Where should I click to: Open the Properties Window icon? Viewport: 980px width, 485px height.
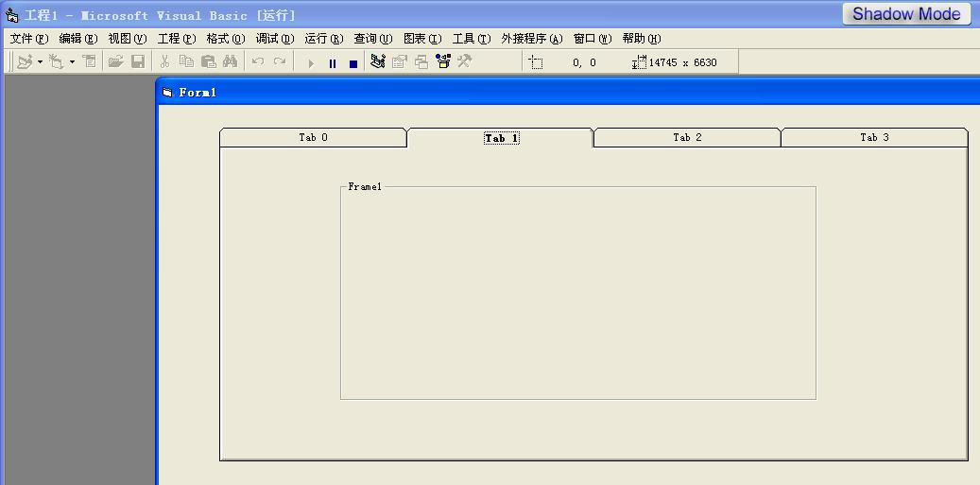[x=400, y=61]
